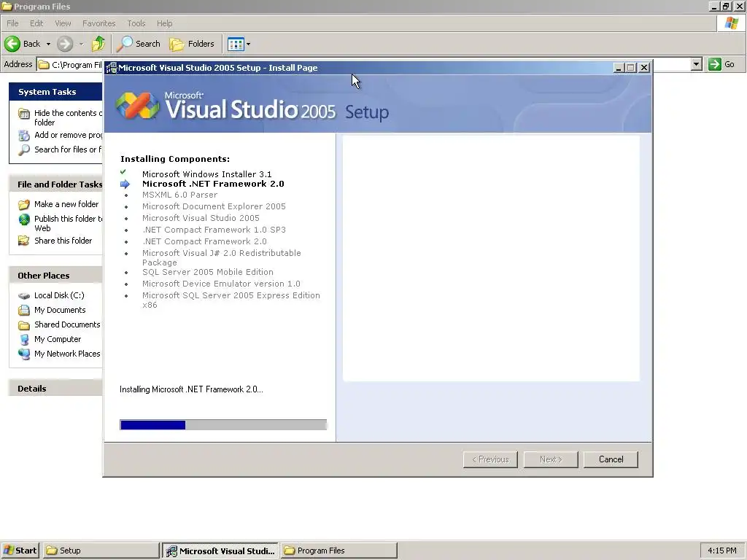Click the Go button beside address bar
Viewport: 747px width, 560px height.
721,64
